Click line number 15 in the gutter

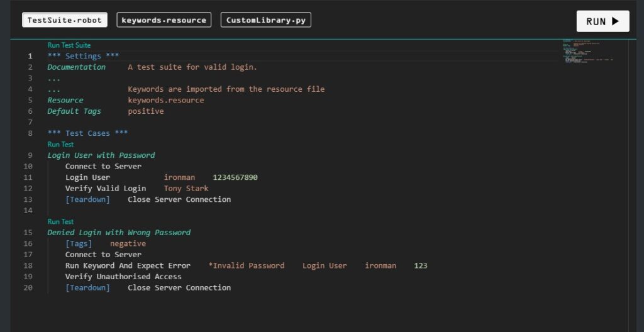(28, 233)
